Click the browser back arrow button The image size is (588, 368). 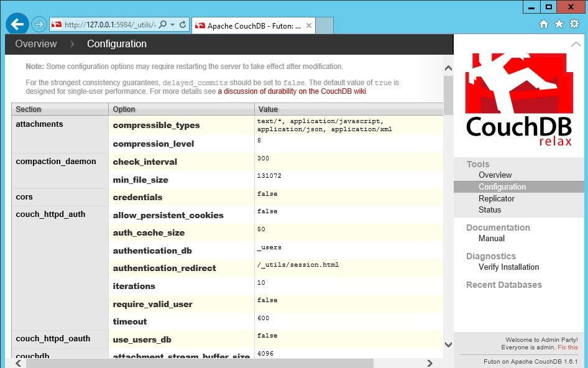(x=17, y=24)
